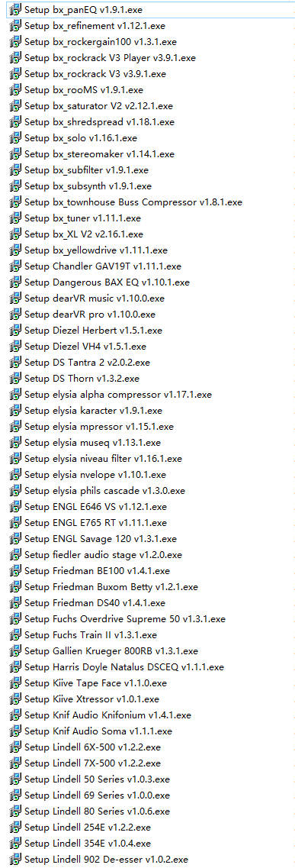295x868 pixels.
Task: Select "Setup Friedman BE100 v1.4.1.exe"
Action: (98, 571)
